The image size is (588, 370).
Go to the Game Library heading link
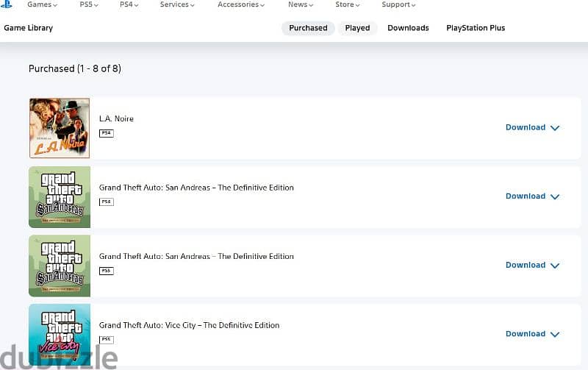[29, 28]
